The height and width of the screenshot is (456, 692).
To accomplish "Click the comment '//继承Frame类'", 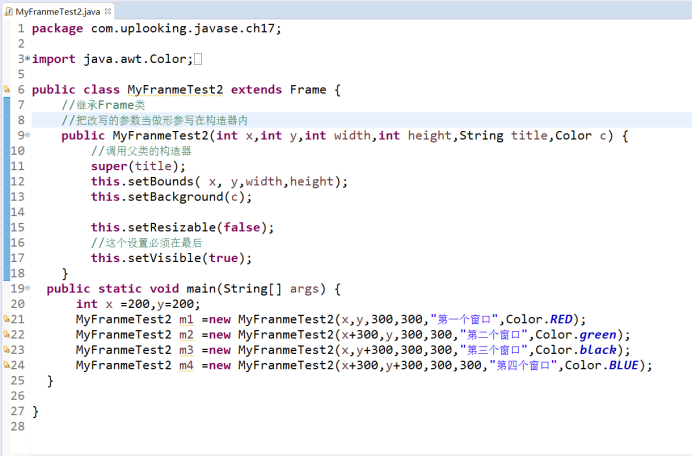I will point(103,105).
